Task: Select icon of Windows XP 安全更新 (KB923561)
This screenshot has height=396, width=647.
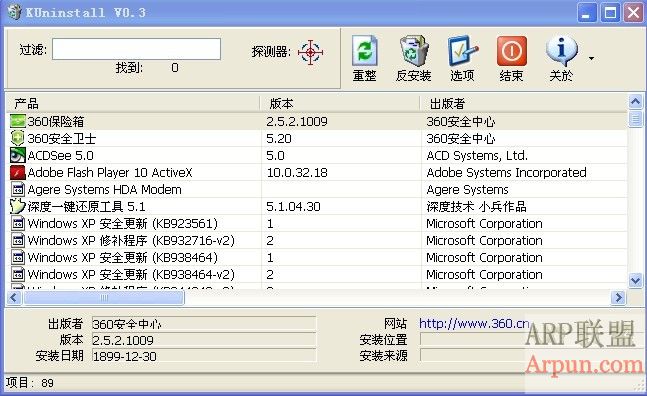Action: [x=18, y=223]
